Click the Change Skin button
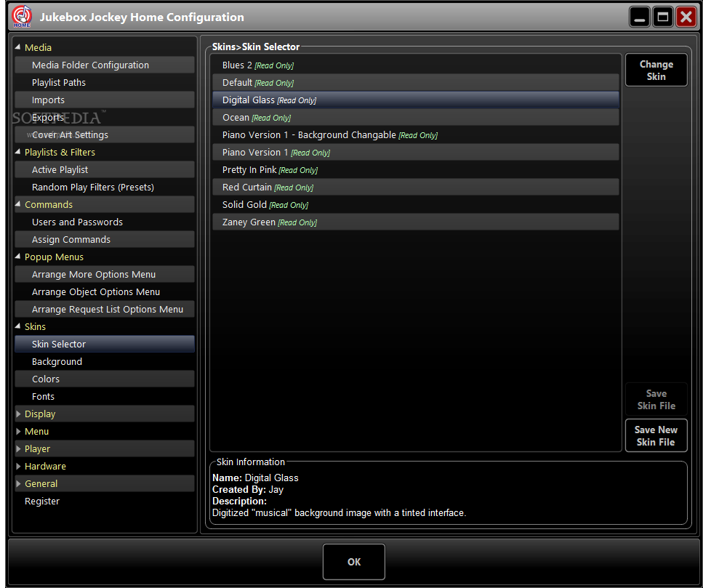The image size is (703, 588). pyautogui.click(x=656, y=71)
